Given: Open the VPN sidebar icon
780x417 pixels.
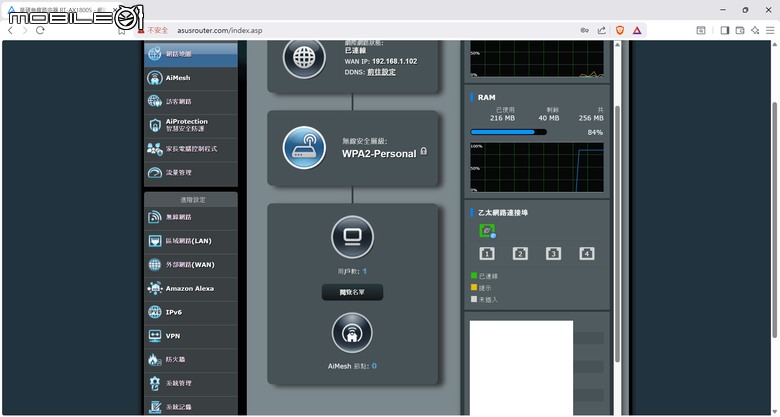Looking at the screenshot, I should point(155,336).
